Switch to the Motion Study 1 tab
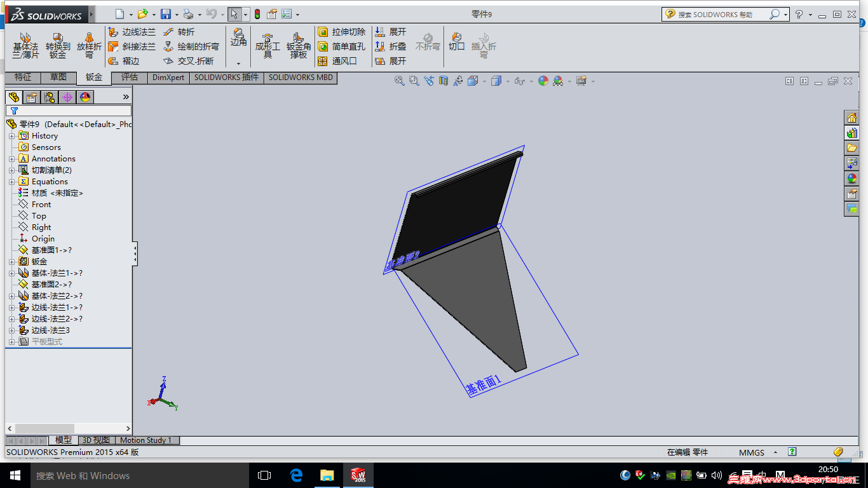Viewport: 868px width, 488px height. click(146, 440)
